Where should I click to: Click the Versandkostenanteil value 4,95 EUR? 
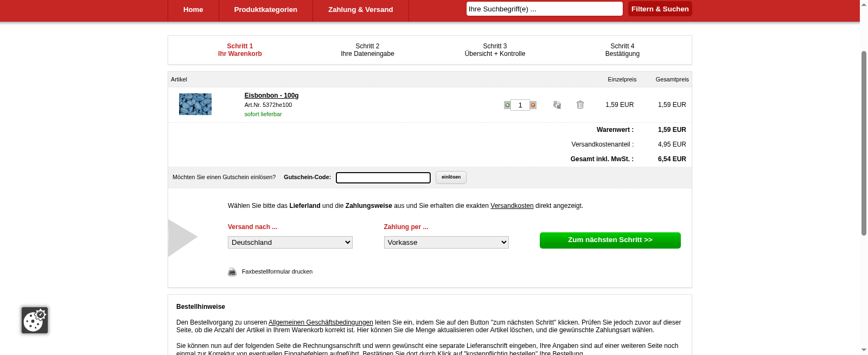coord(672,144)
